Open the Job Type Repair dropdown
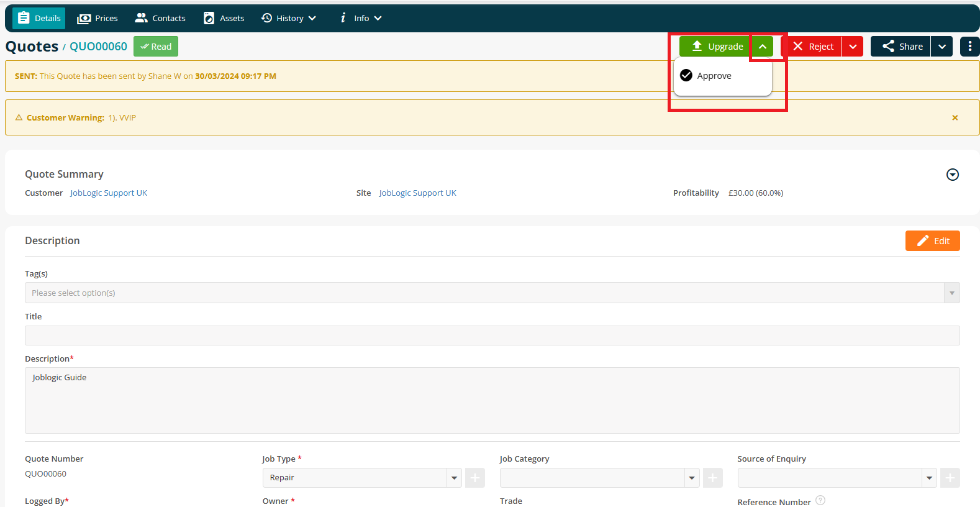The width and height of the screenshot is (980, 507). click(362, 478)
